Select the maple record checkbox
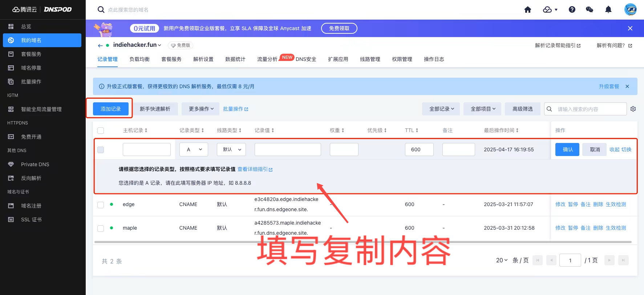The image size is (644, 295). (x=101, y=228)
